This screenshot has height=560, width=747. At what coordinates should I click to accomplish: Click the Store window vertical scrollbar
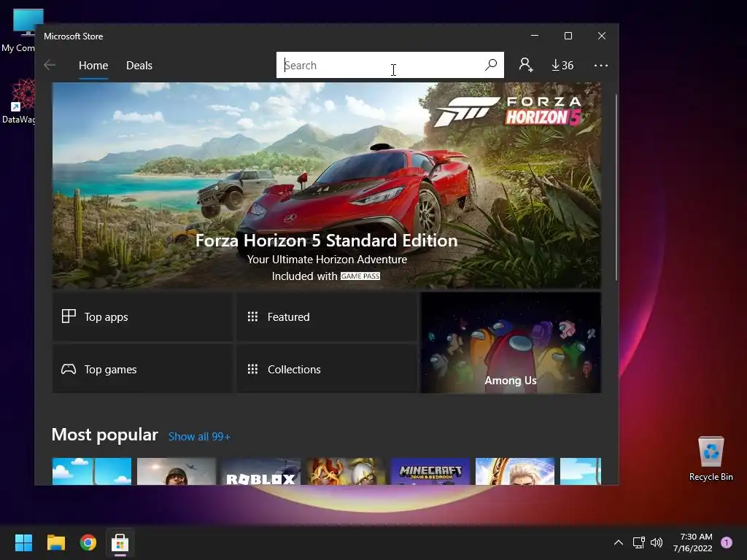click(616, 187)
